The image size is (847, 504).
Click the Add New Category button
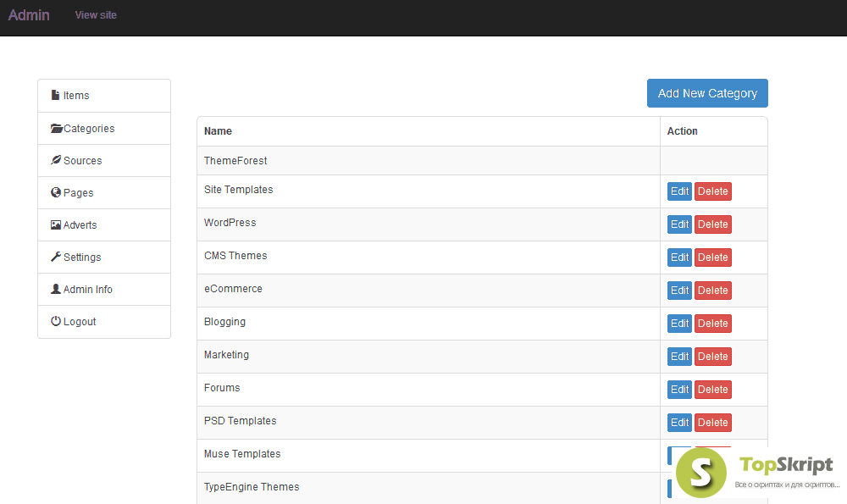tap(707, 93)
